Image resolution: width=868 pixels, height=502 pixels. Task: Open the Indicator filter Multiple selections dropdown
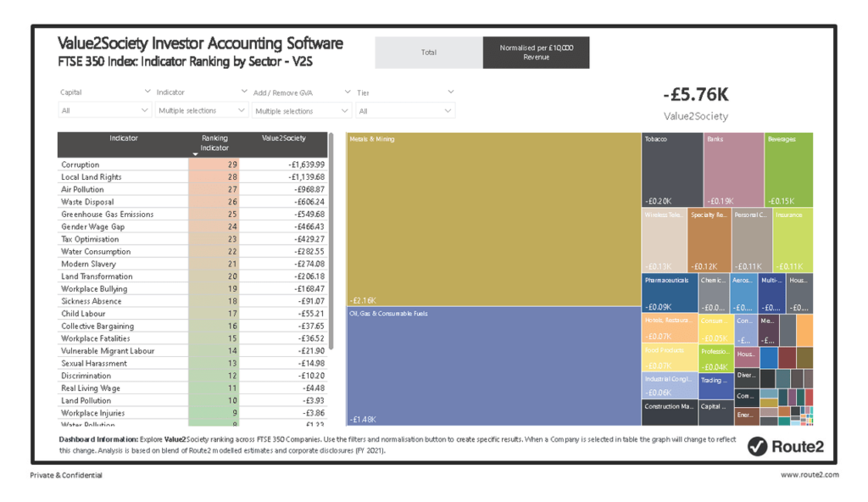pos(201,110)
